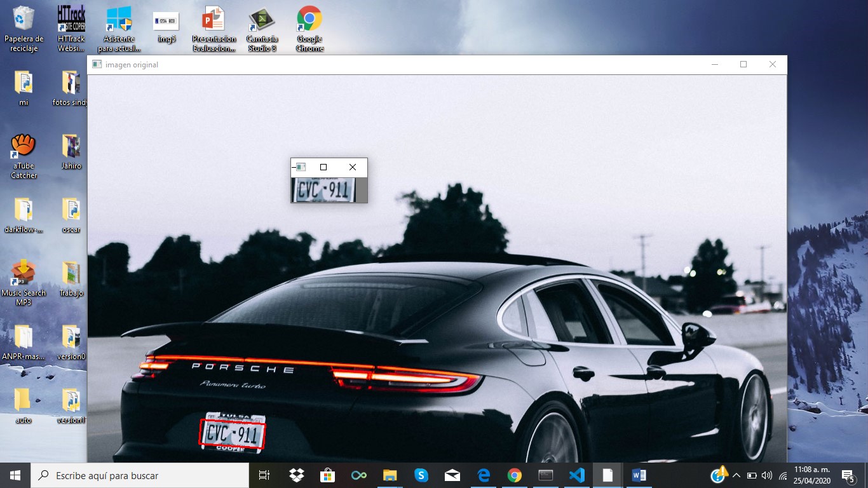Open the infinity-logo app on the taskbar
This screenshot has height=488, width=868.
(358, 475)
